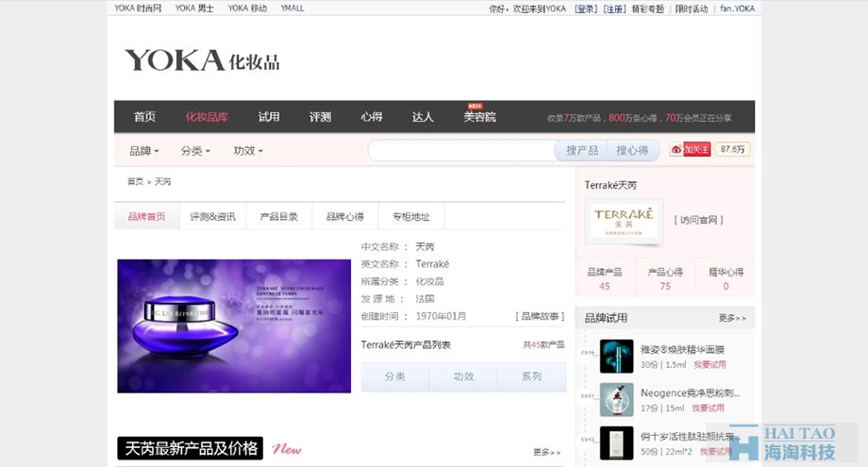This screenshot has width=868, height=467.
Task: Open Neogence product thumbnail image
Action: tap(617, 399)
